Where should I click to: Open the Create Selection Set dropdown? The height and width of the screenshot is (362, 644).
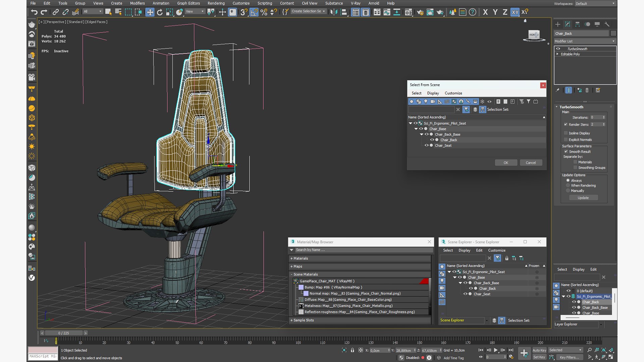point(308,11)
